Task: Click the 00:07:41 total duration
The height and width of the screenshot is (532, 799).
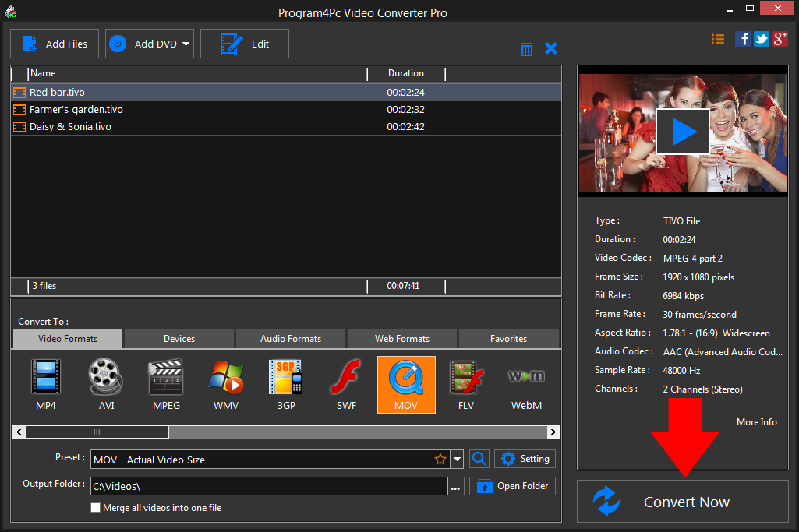Action: [x=403, y=286]
